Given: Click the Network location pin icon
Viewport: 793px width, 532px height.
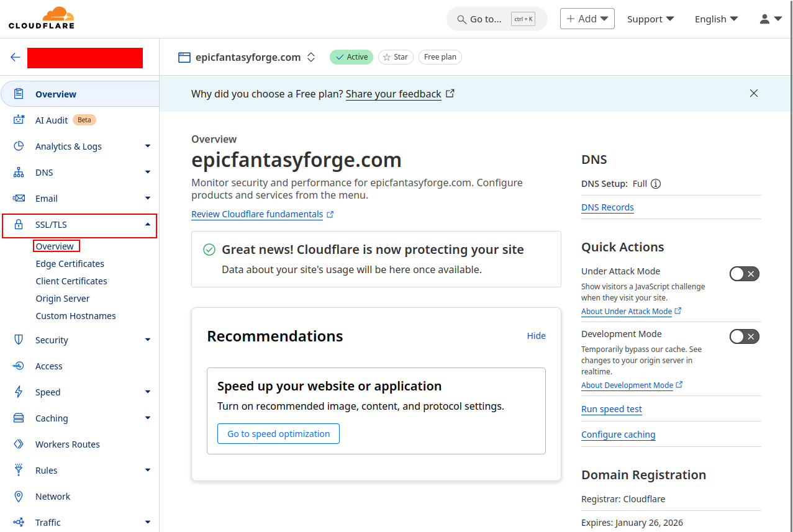Looking at the screenshot, I should point(19,496).
